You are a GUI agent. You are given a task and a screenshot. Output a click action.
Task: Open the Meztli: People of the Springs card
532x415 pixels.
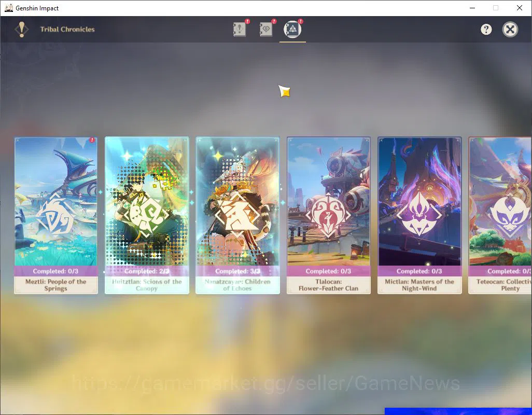[x=56, y=215]
